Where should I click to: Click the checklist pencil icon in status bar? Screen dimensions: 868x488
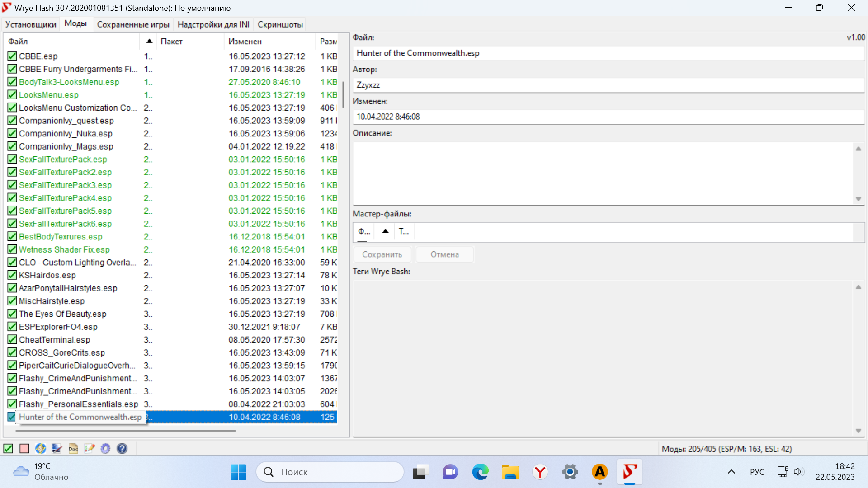tap(90, 448)
